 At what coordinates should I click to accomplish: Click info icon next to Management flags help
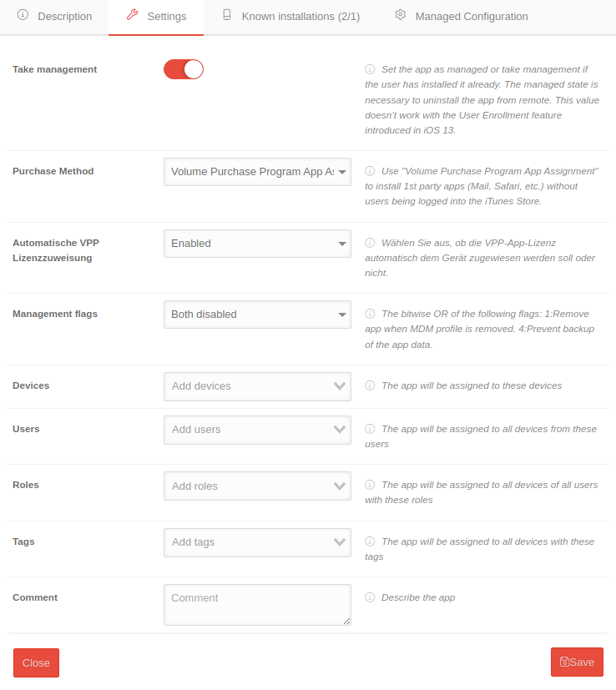pyautogui.click(x=370, y=314)
